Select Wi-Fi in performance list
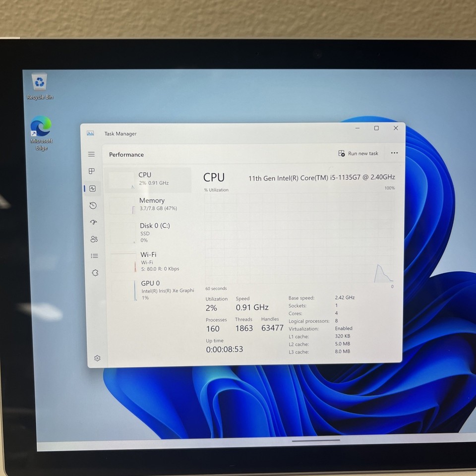Screen dimensions: 476x476 pyautogui.click(x=151, y=262)
